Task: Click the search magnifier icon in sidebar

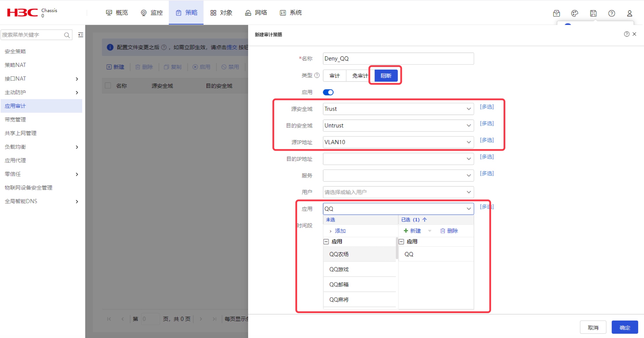Action: pyautogui.click(x=67, y=35)
